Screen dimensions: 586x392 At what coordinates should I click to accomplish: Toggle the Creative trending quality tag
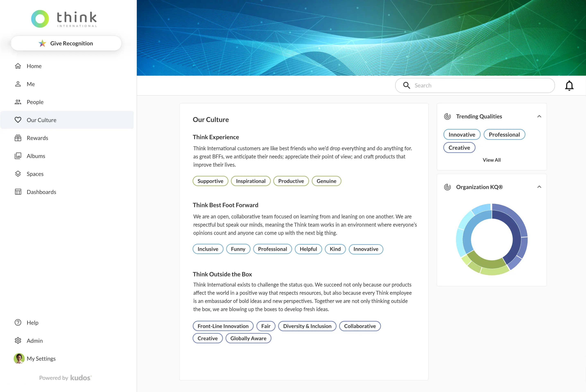459,148
